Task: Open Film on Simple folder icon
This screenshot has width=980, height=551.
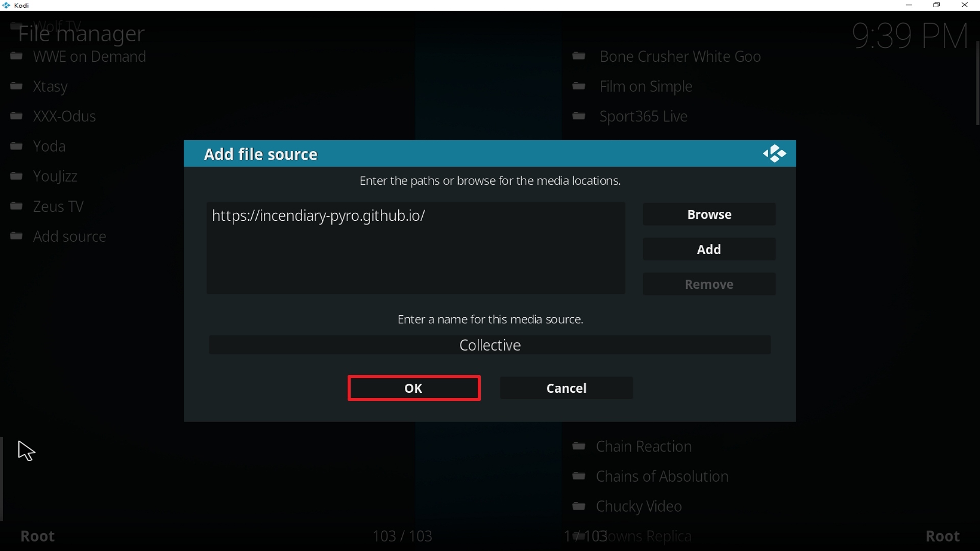Action: [579, 86]
